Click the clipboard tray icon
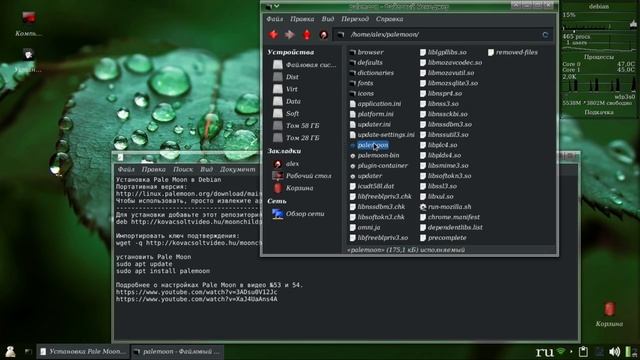Screen dimensions: 640x360 tap(584, 351)
